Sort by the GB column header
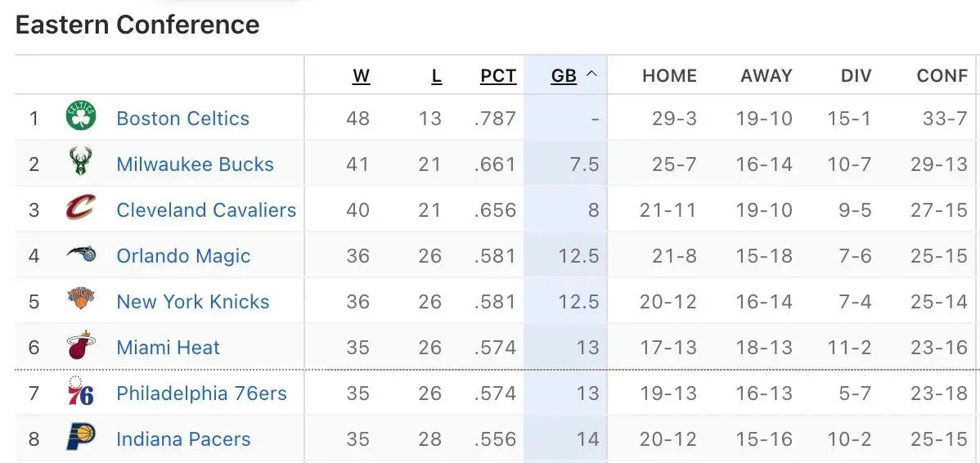Screen dimensions: 980x463 [563, 76]
